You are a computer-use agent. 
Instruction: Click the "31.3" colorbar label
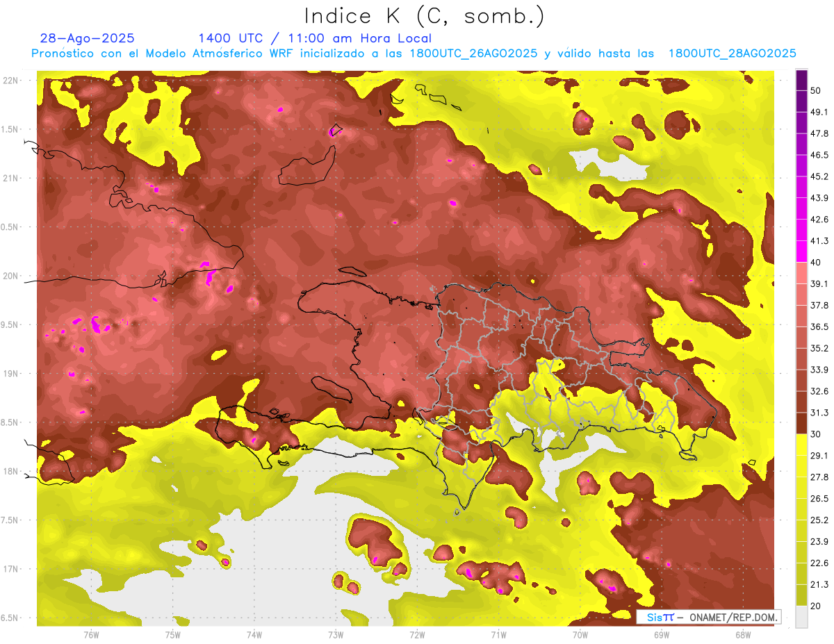coord(819,413)
